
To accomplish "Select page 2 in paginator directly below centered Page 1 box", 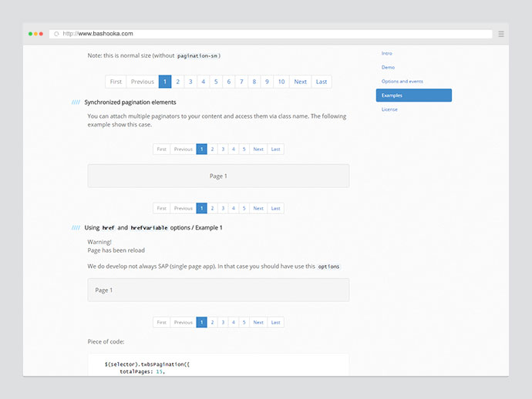I will (212, 208).
